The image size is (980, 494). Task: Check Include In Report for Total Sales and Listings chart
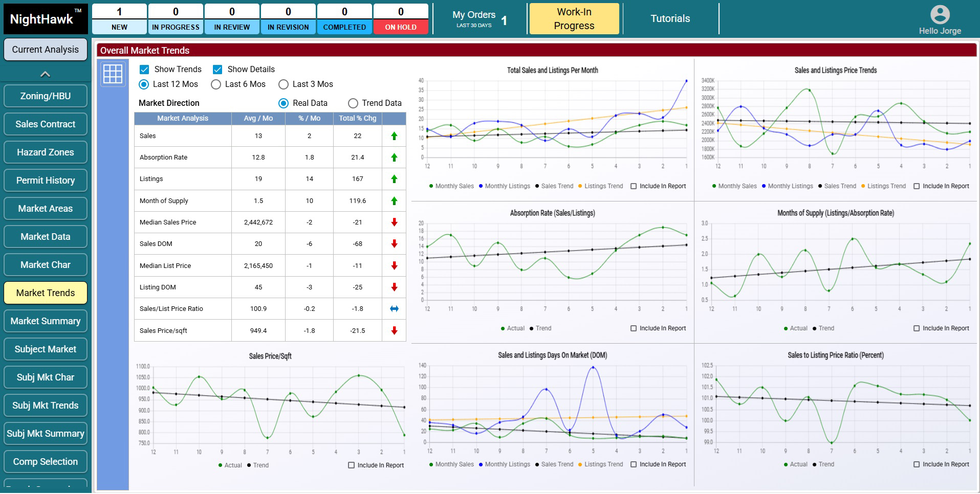[x=634, y=186]
